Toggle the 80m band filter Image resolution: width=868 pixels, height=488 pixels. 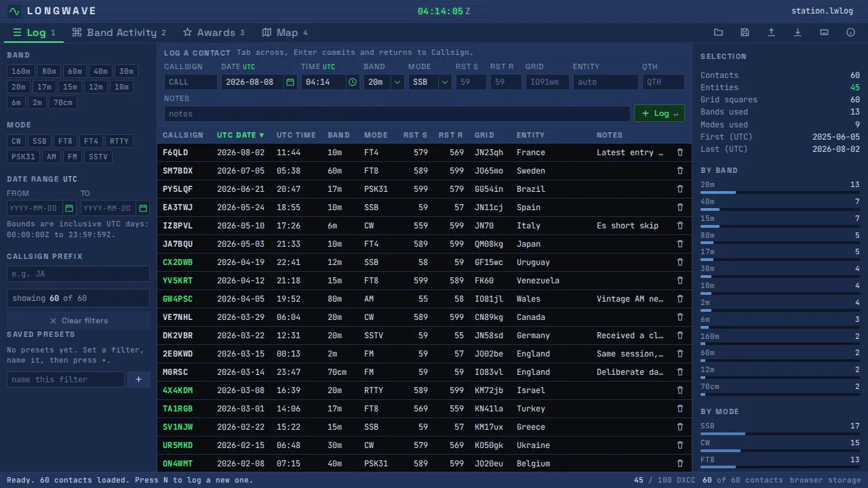click(x=49, y=71)
